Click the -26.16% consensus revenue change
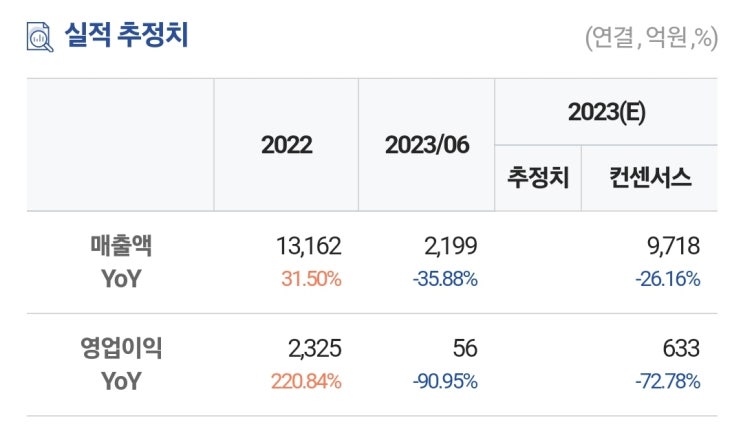This screenshot has width=743, height=442. tap(668, 279)
